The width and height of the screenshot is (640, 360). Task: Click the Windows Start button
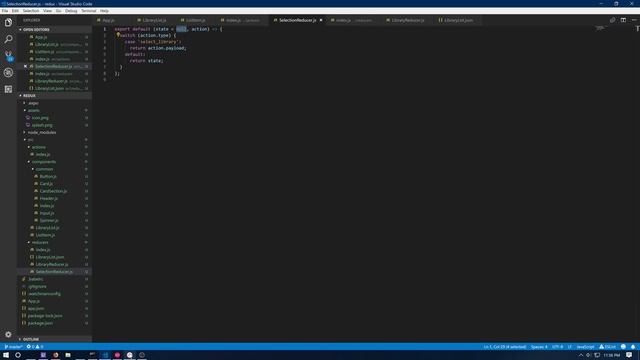pyautogui.click(x=6, y=355)
